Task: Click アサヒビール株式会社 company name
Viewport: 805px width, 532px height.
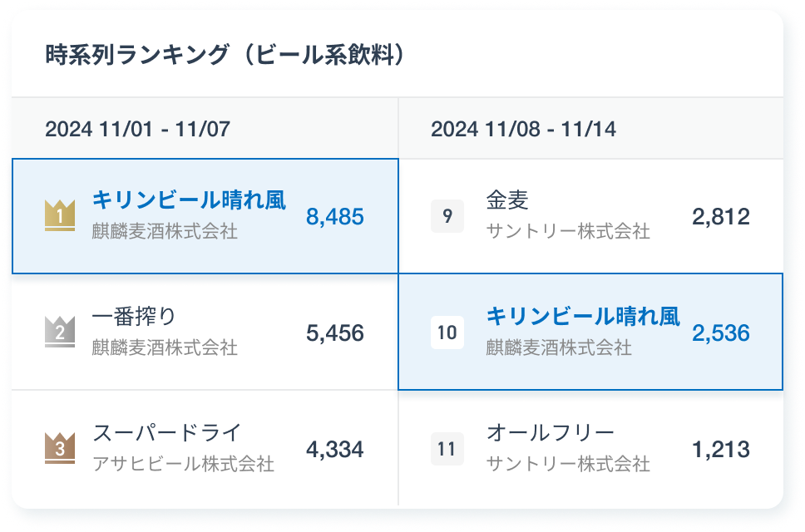Action: pyautogui.click(x=183, y=464)
